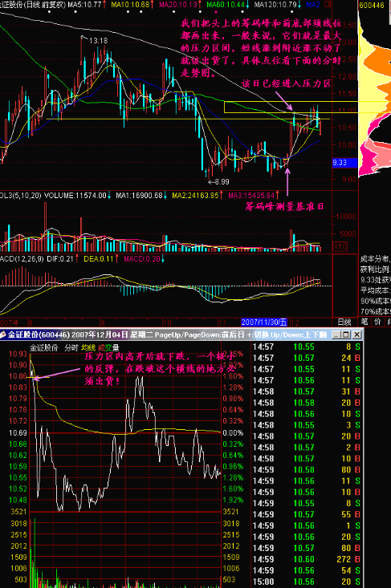Viewport: 391px width, 588px height.
Task: Click the 90%成本 entry in right panel
Action: click(x=375, y=301)
